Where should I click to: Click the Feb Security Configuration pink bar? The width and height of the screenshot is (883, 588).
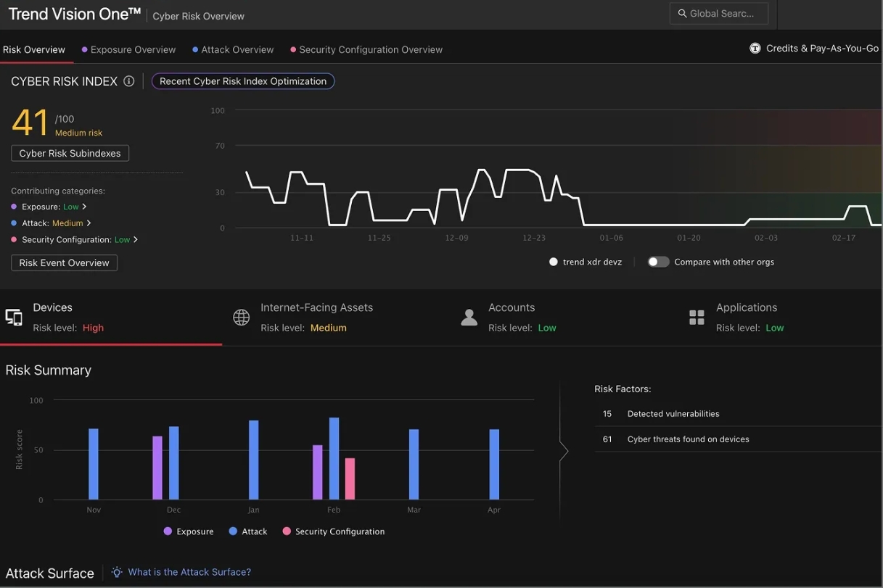[350, 479]
